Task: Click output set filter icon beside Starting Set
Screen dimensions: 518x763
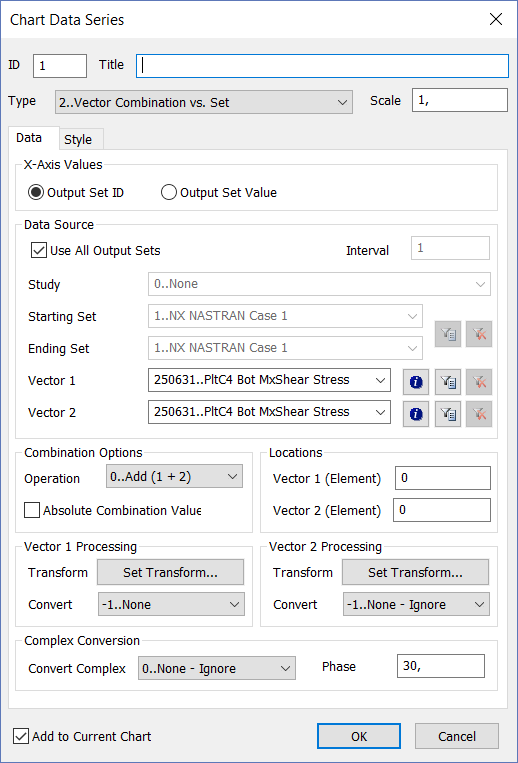Action: 448,334
